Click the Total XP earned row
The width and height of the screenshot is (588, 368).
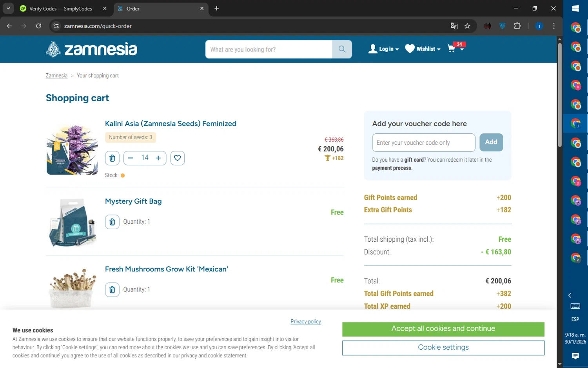click(437, 306)
